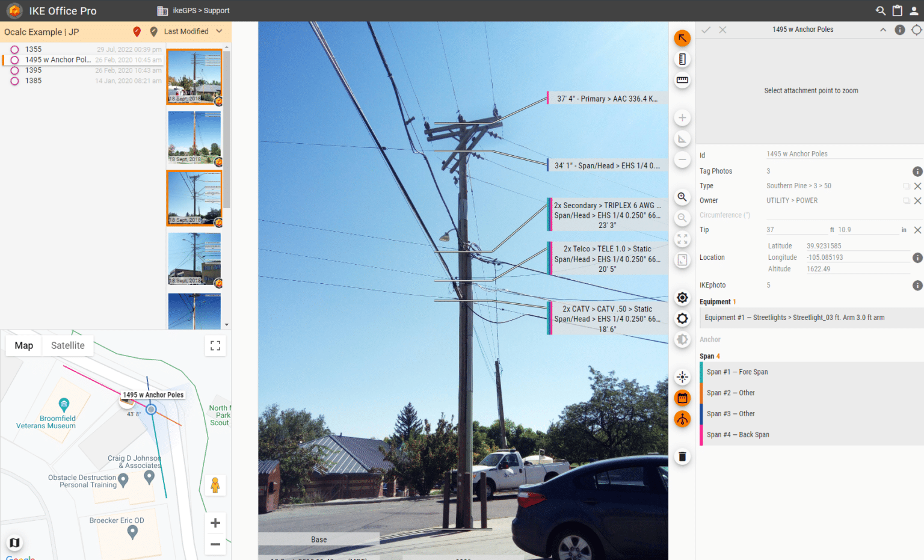Viewport: 924px width, 560px height.
Task: Open the clipboard icon in the header
Action: pos(897,10)
